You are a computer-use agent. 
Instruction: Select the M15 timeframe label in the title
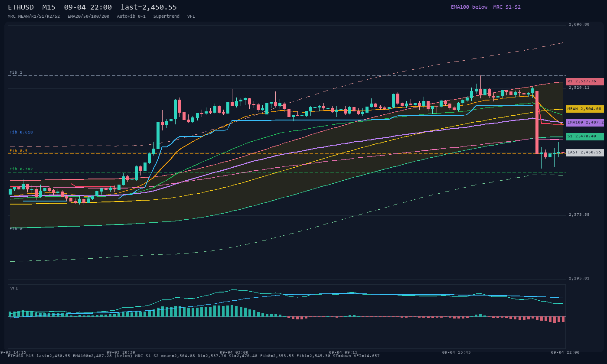point(49,7)
